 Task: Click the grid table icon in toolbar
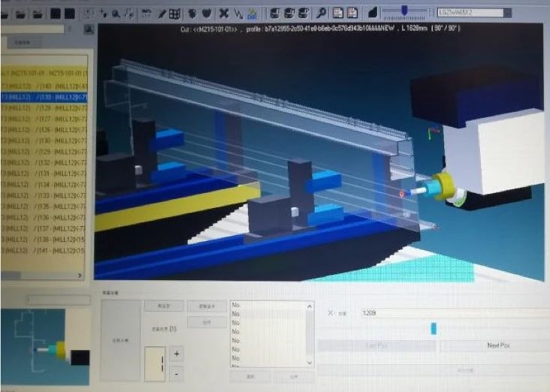[x=174, y=13]
